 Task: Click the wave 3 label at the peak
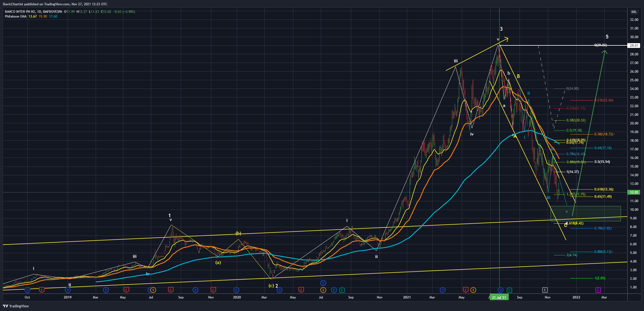click(x=501, y=29)
